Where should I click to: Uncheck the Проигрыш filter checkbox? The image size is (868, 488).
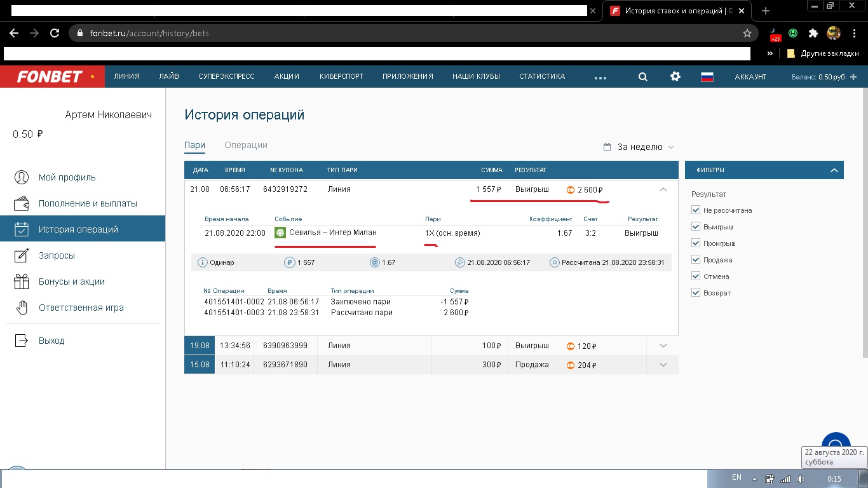(x=696, y=243)
